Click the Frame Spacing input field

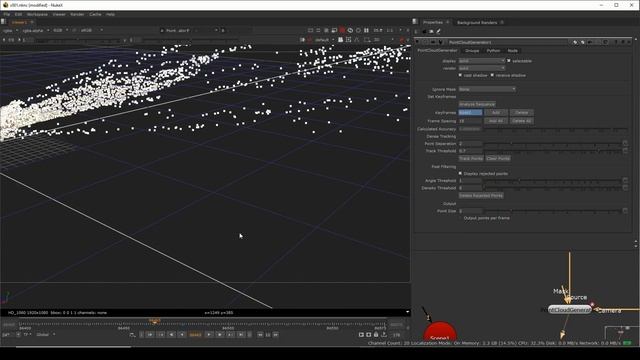[470, 121]
